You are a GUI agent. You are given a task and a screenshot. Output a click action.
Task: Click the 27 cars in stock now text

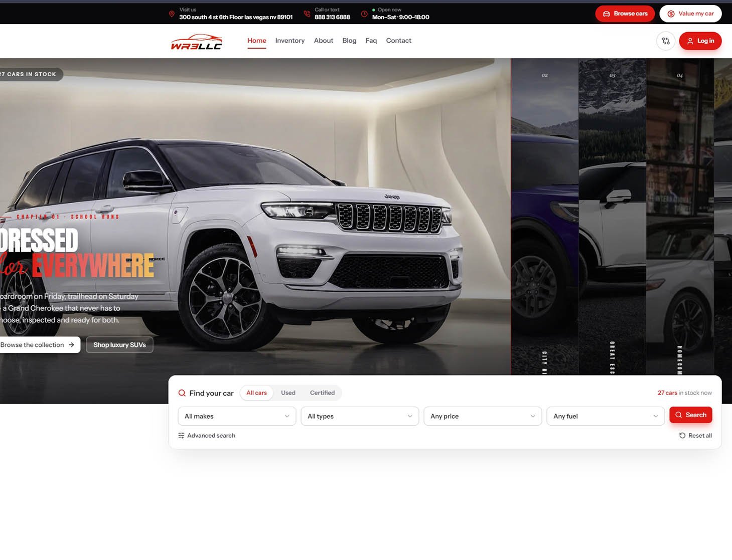pos(684,393)
